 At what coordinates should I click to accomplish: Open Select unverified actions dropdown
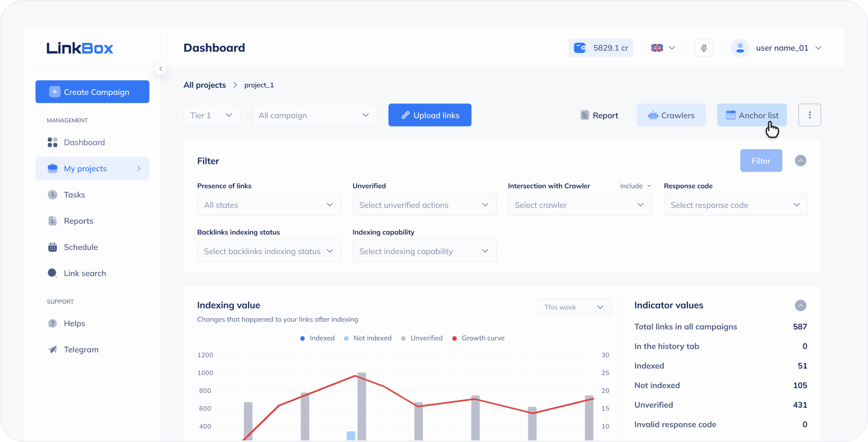click(x=424, y=205)
